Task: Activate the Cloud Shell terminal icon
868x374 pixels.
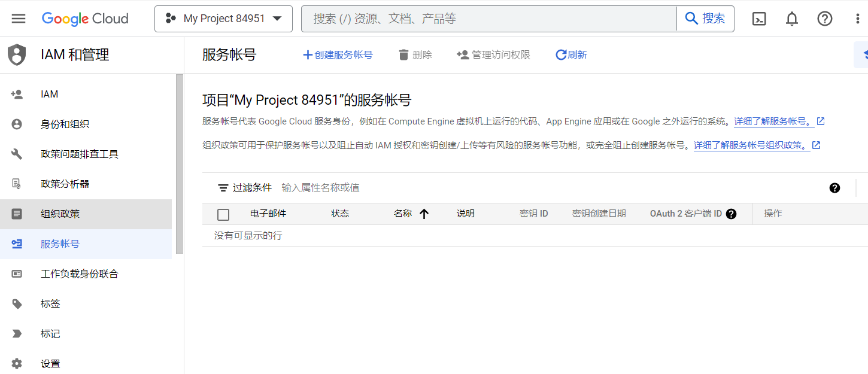Action: point(759,19)
